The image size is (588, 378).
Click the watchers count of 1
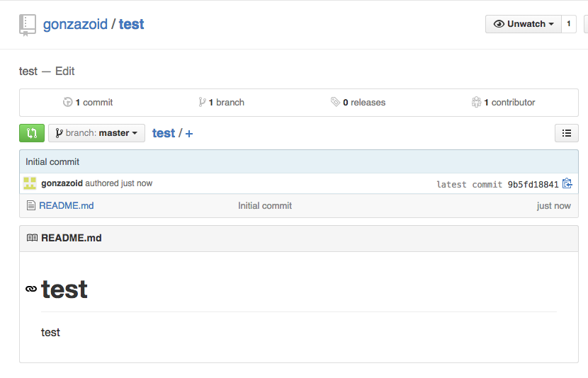click(568, 24)
